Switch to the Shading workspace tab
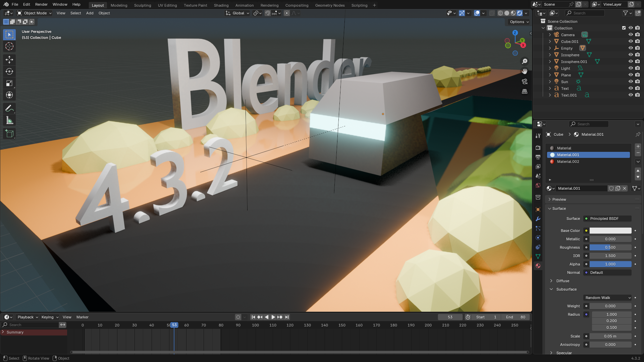This screenshot has width=644, height=362. [221, 5]
